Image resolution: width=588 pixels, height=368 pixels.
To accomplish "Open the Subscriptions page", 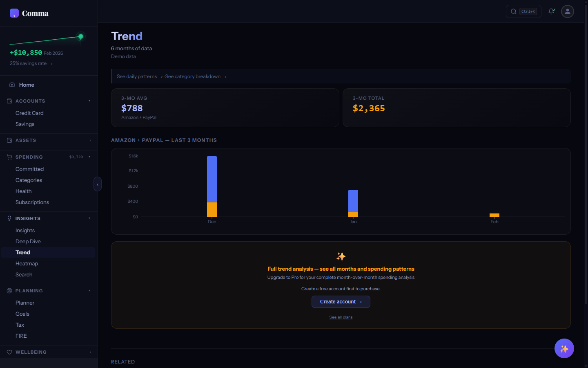I will coord(32,202).
